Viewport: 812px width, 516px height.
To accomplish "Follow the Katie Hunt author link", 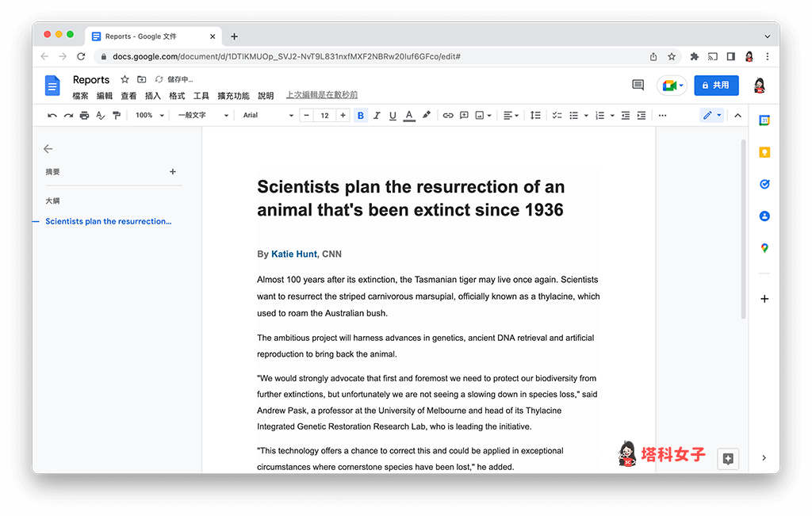I will pos(294,254).
